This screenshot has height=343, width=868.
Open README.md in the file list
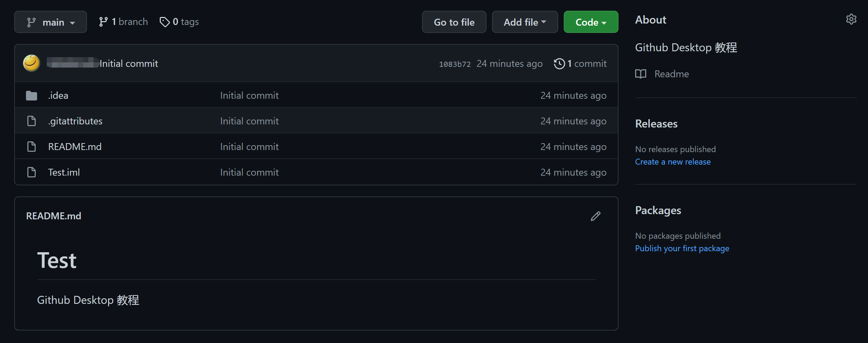(75, 147)
